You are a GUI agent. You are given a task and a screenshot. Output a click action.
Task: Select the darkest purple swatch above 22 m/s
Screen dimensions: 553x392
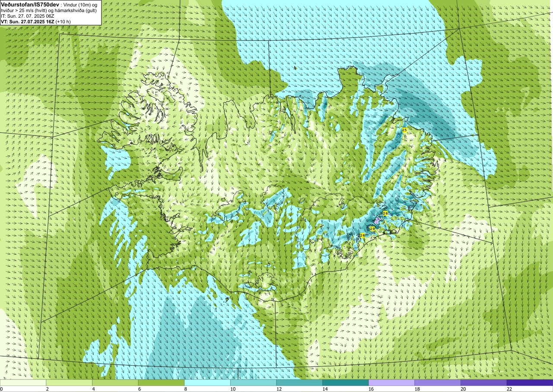(530, 383)
